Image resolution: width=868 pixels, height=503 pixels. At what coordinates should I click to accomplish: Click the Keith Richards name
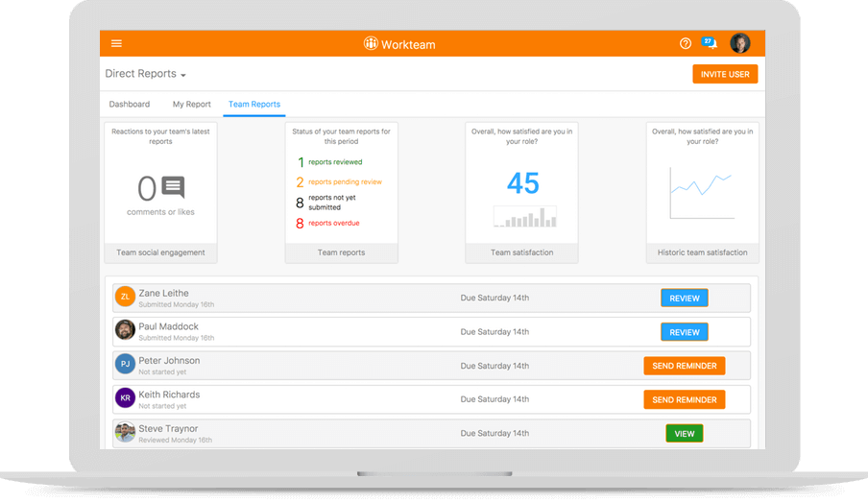pyautogui.click(x=169, y=395)
